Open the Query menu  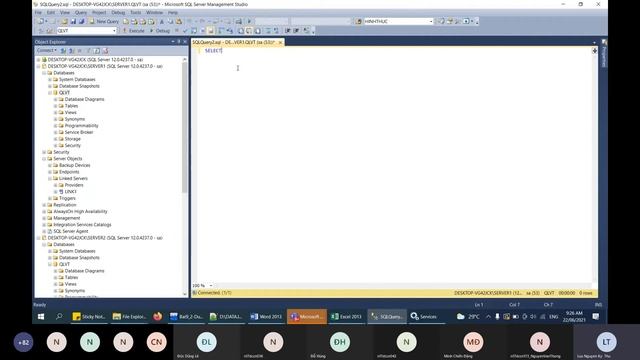pos(81,13)
